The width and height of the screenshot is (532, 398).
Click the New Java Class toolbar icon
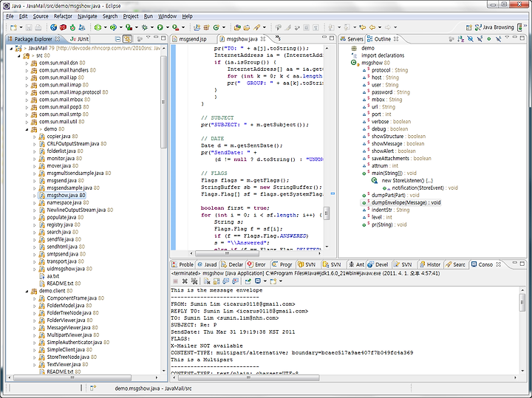pyautogui.click(x=216, y=27)
